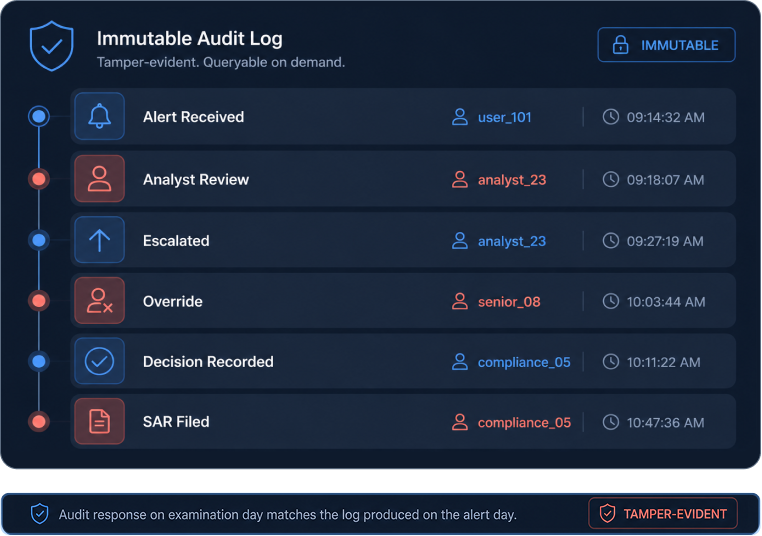Click the TAMPER-EVIDENT badge button
Screen dimensions: 762x536
[x=663, y=513]
